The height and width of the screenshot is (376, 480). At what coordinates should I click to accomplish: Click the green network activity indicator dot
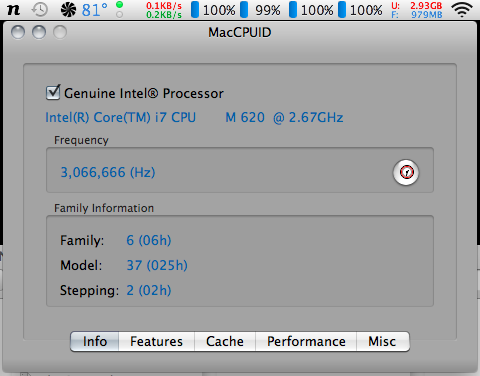point(119,5)
